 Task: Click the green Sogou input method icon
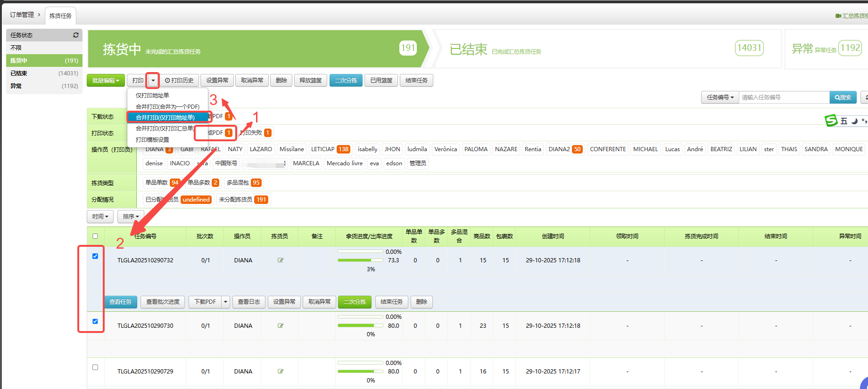(x=831, y=121)
